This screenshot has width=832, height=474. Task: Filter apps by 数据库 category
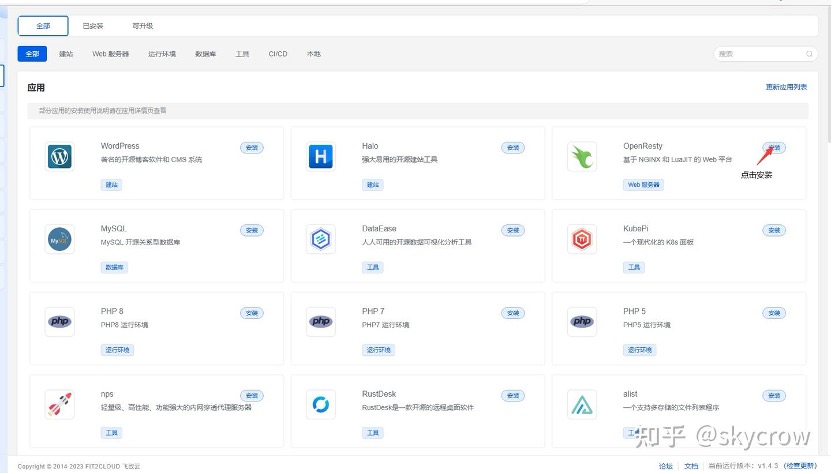coord(205,54)
